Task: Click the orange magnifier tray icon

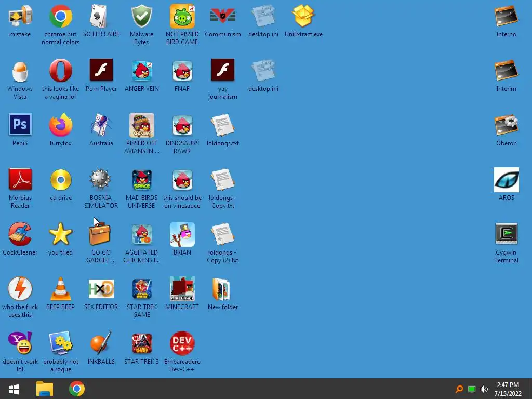Action: [x=459, y=389]
